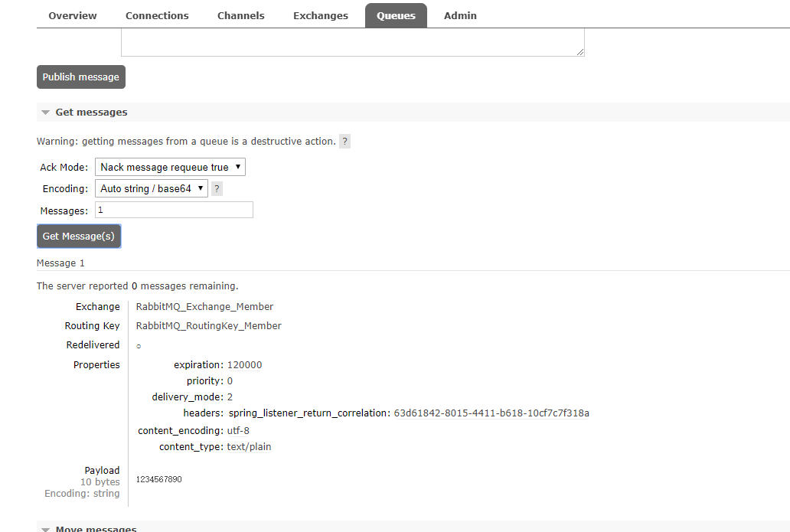Click the 'spring_listener_return_correlation:' header name
The width and height of the screenshot is (790, 532).
coord(309,413)
